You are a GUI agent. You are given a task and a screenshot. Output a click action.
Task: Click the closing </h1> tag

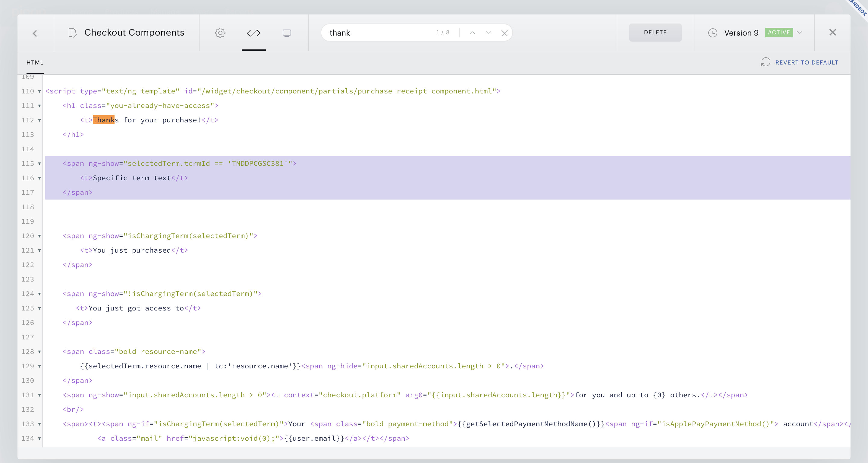pyautogui.click(x=73, y=134)
